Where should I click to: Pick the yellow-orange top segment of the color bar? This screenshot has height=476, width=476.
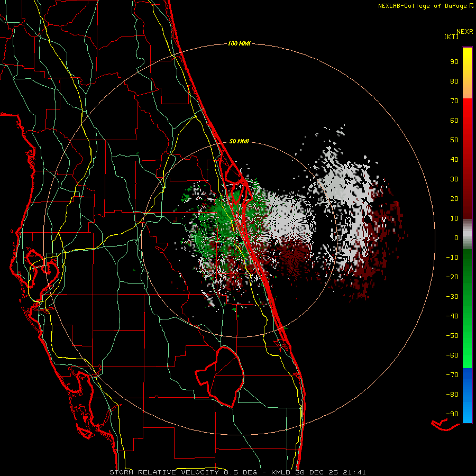467,73
